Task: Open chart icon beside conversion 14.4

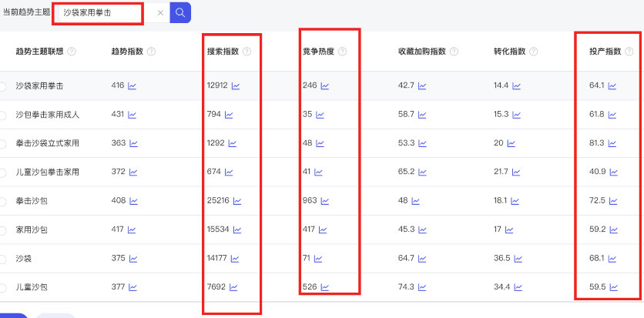Action: coord(516,86)
